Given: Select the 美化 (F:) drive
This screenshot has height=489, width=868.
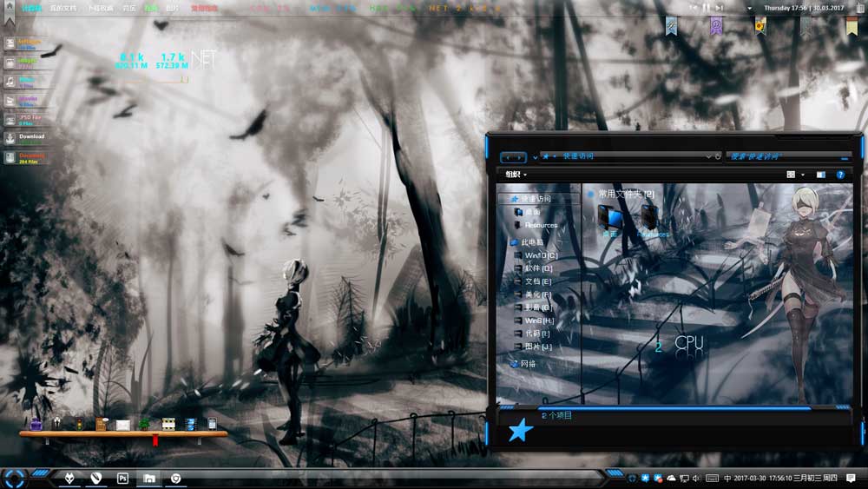Looking at the screenshot, I should (533, 294).
